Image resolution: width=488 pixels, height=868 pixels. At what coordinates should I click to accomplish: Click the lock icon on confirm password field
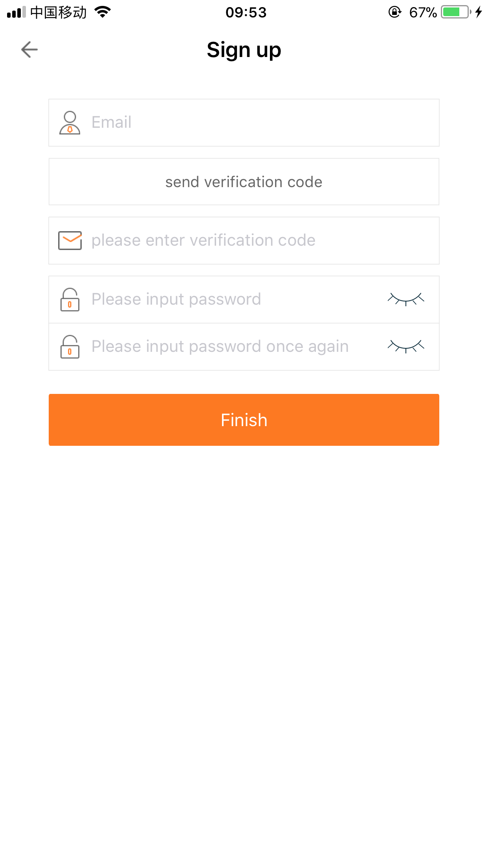(x=70, y=346)
